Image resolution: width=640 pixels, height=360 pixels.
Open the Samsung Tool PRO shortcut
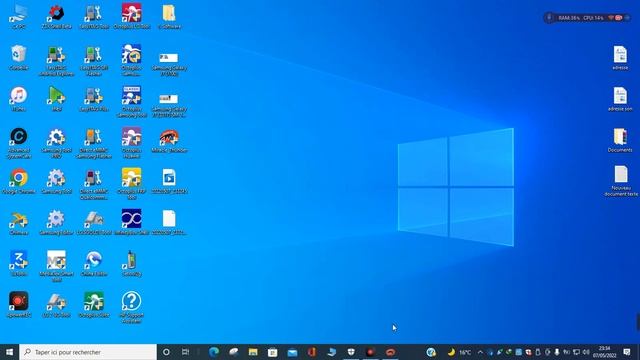click(x=56, y=143)
